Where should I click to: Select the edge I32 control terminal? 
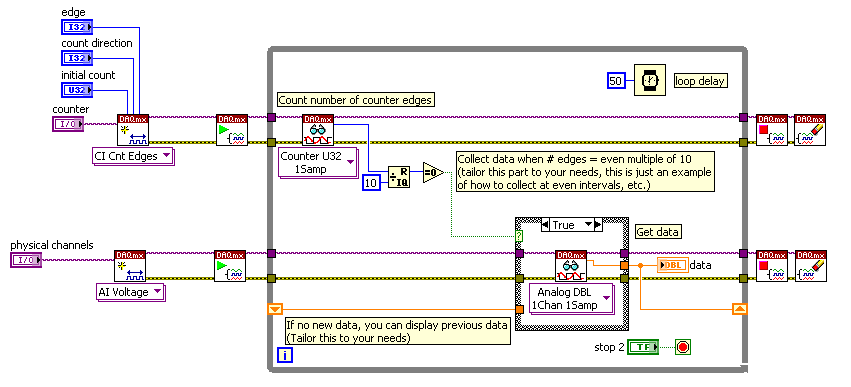tap(77, 27)
